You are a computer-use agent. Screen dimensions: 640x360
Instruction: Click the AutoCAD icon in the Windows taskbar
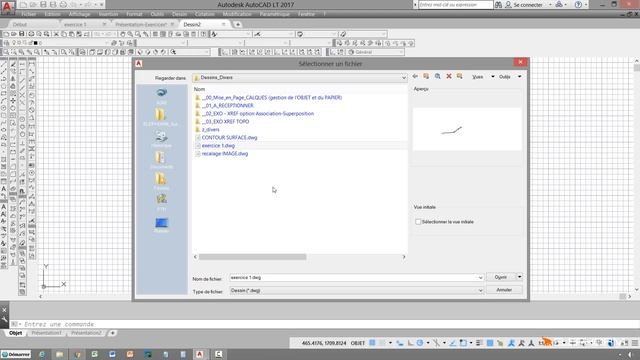click(x=200, y=354)
